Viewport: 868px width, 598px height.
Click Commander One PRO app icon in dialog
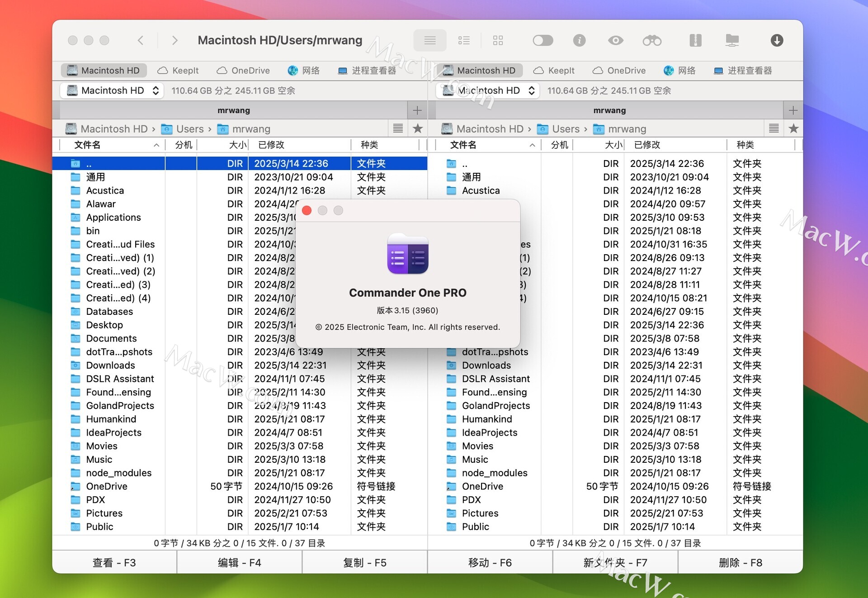coord(408,254)
